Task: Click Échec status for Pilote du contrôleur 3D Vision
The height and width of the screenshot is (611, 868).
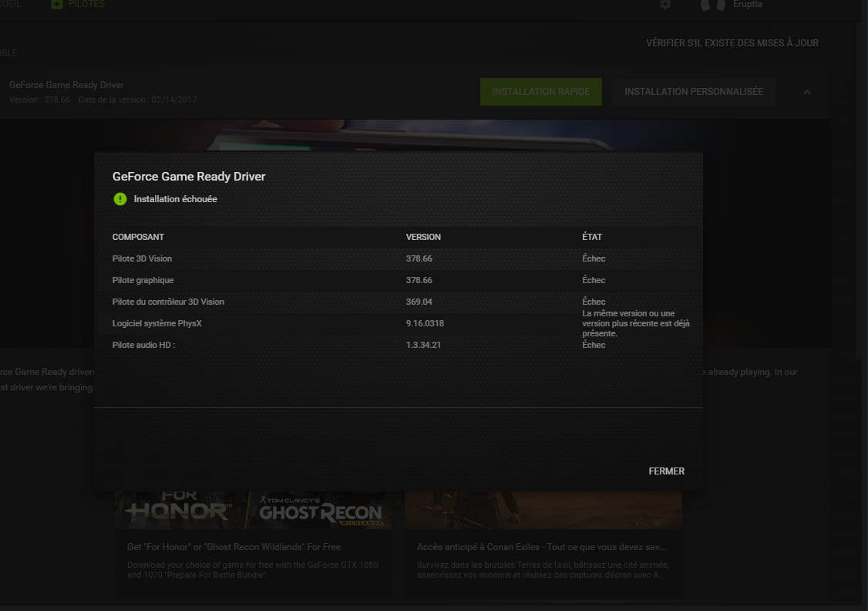Action: coord(594,302)
